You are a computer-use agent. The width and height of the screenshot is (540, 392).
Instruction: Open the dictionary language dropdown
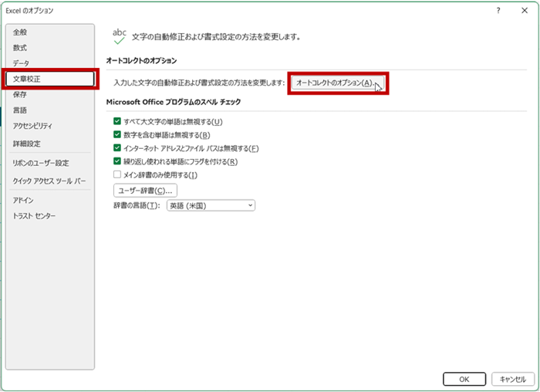[x=211, y=205]
